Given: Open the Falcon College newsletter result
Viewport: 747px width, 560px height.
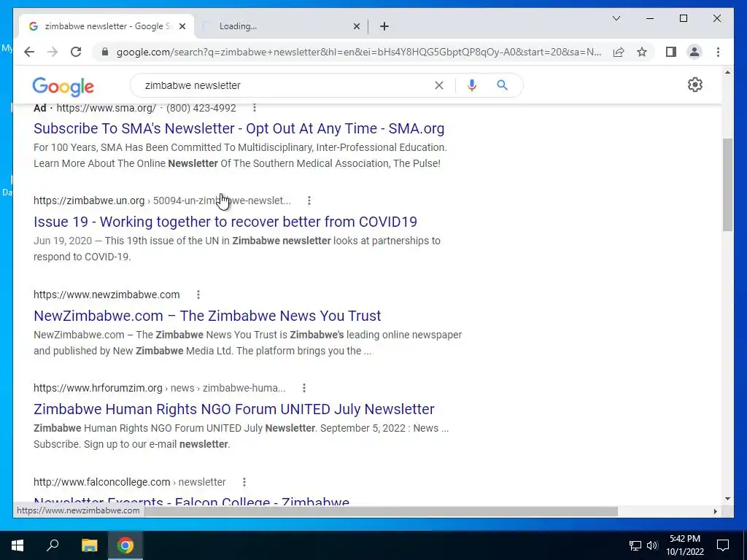Looking at the screenshot, I should [x=192, y=502].
